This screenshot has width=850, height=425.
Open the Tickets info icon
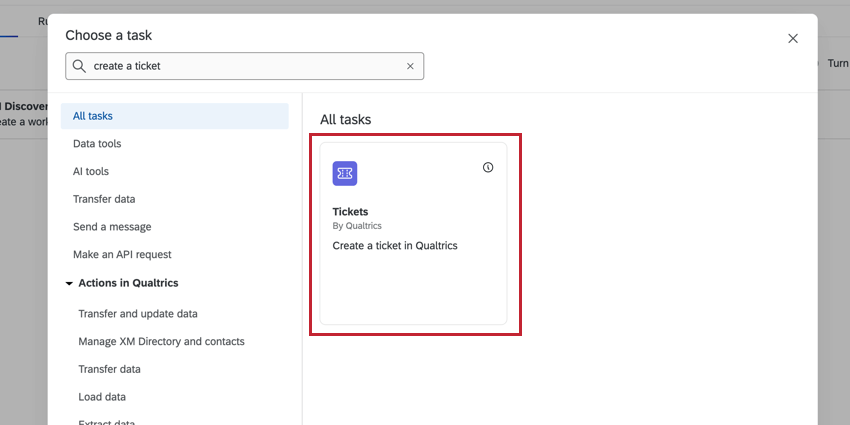[x=488, y=168]
